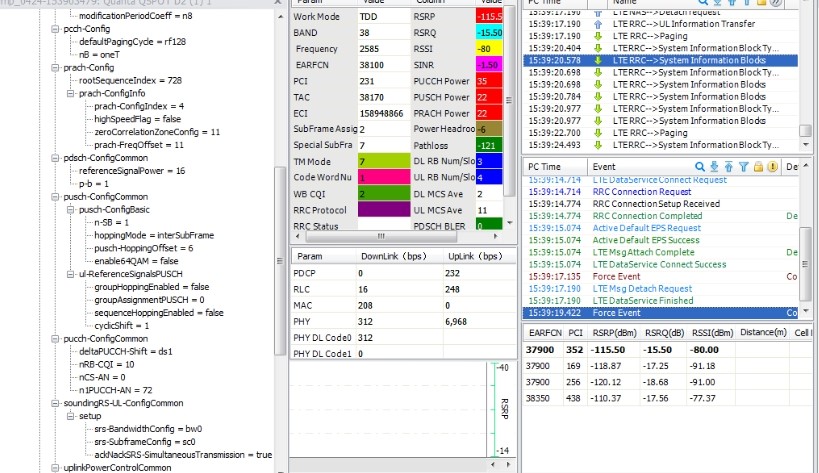Collapse the pcch-Config tree node
Image resolution: width=819 pixels, height=473 pixels.
[55, 29]
